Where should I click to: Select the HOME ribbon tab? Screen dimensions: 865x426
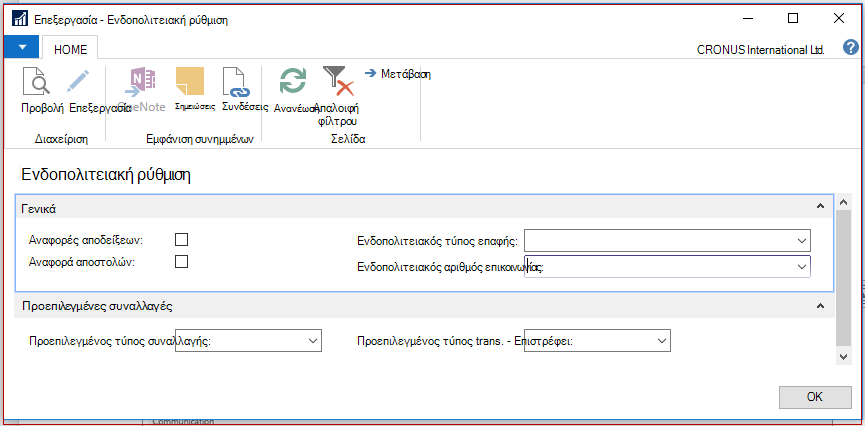coord(70,49)
